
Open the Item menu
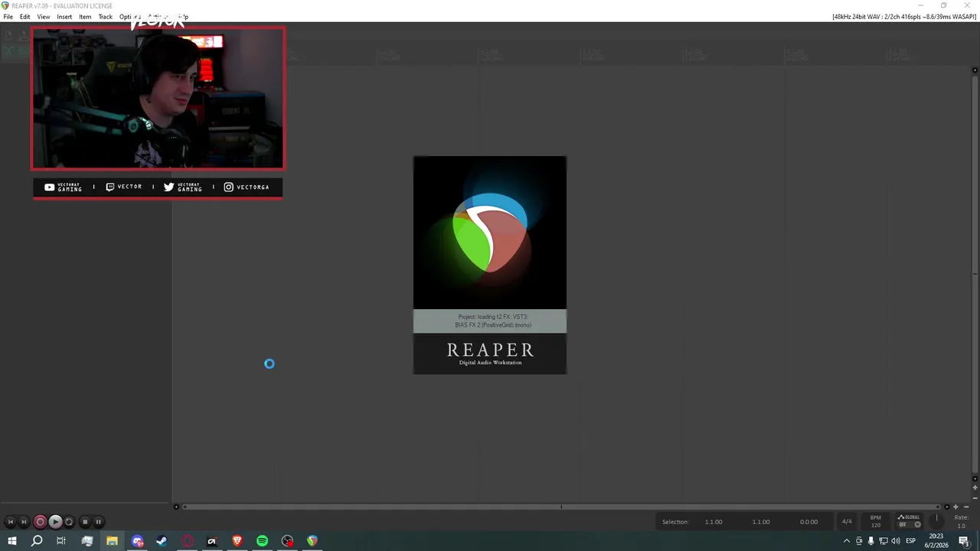(85, 17)
